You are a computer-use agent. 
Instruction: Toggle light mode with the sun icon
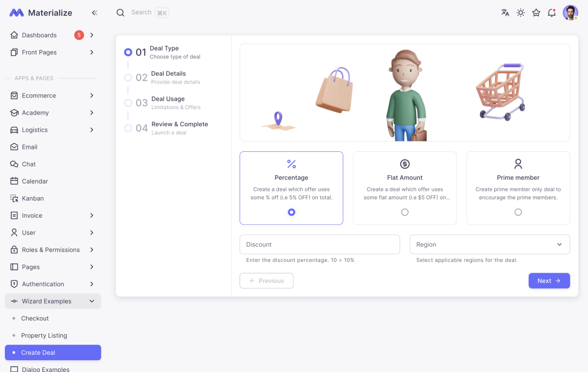click(520, 13)
